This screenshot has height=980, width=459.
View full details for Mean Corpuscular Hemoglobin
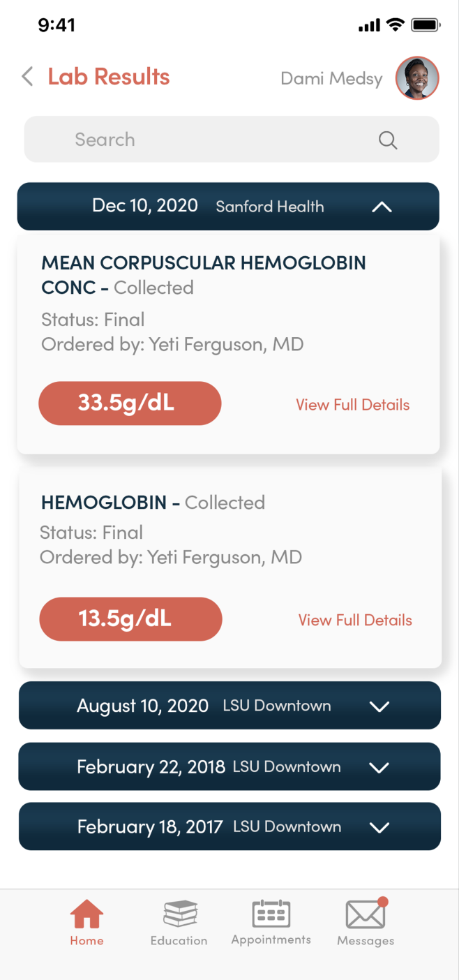(352, 405)
